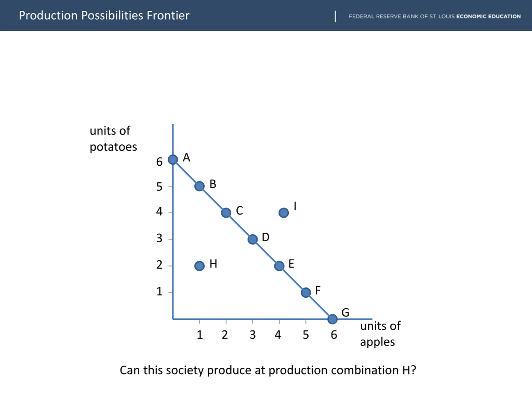This screenshot has height=399, width=532.
Task: Click the Production Possibilities Frontier title
Action: pyautogui.click(x=104, y=16)
